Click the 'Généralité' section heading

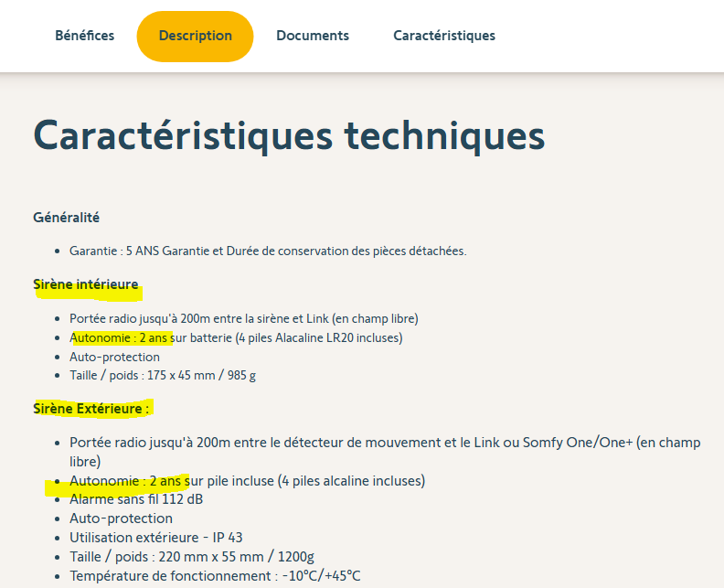(66, 218)
